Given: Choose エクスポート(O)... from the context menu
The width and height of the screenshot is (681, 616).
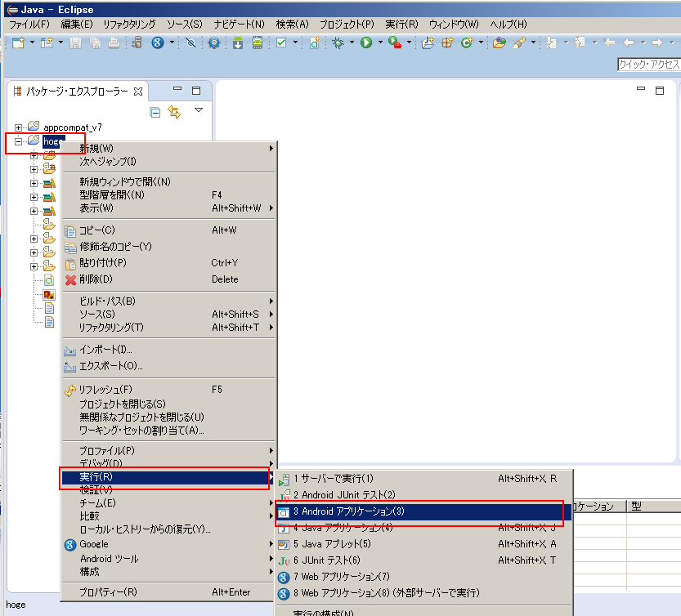Looking at the screenshot, I should tap(168, 366).
